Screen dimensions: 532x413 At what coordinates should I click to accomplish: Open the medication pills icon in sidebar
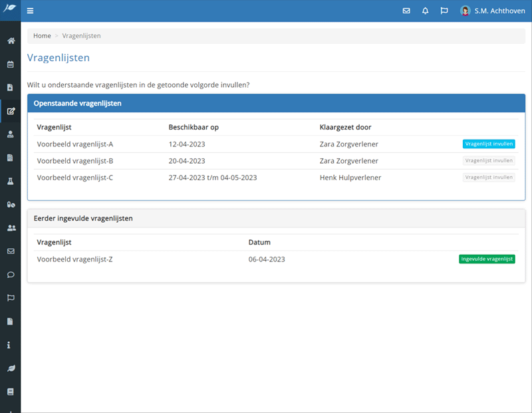[11, 205]
